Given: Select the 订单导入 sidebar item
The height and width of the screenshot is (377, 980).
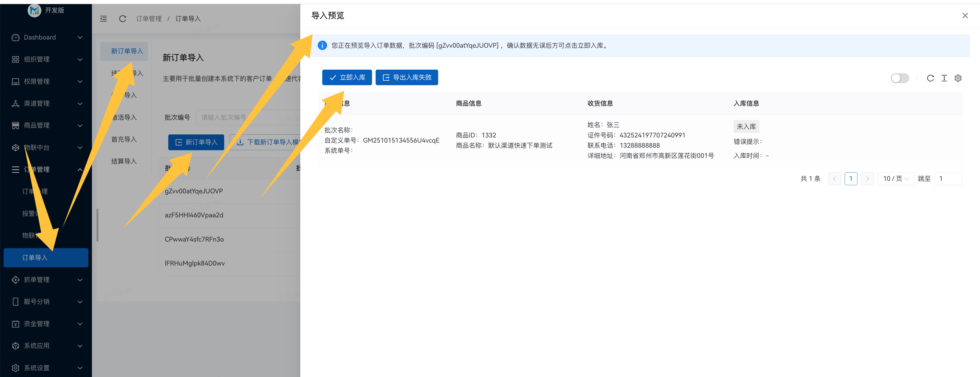Looking at the screenshot, I should tap(46, 257).
